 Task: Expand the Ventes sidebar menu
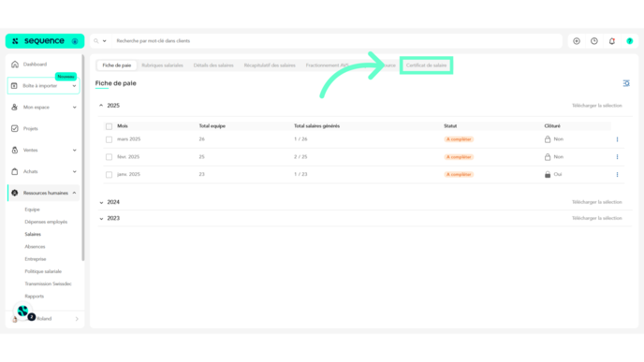(44, 151)
